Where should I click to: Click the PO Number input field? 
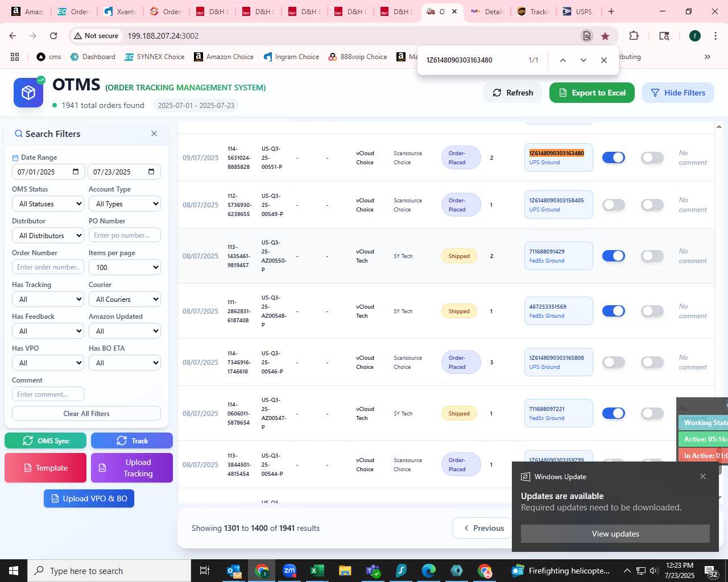click(125, 235)
